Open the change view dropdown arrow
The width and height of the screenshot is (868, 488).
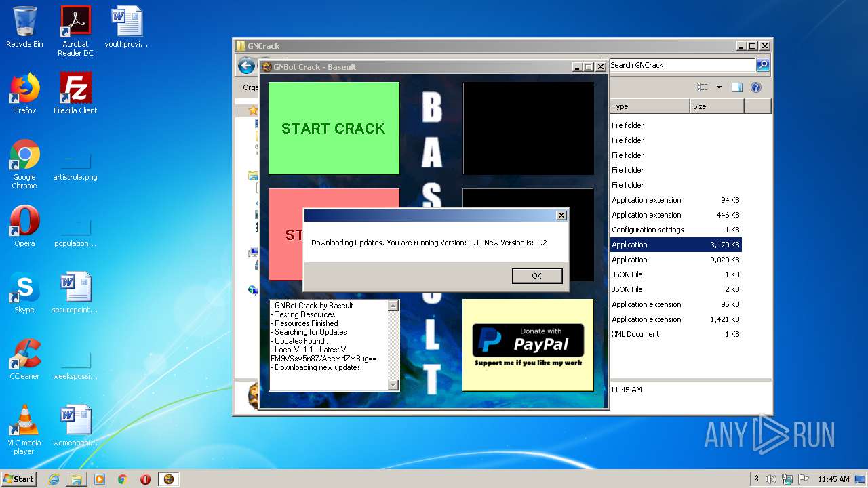(719, 87)
